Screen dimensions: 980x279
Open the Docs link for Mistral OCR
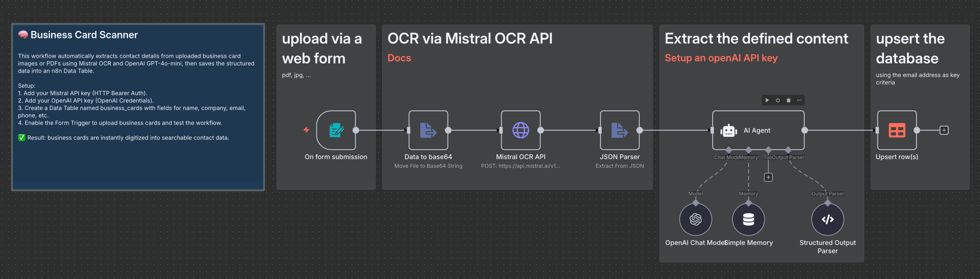pos(399,58)
